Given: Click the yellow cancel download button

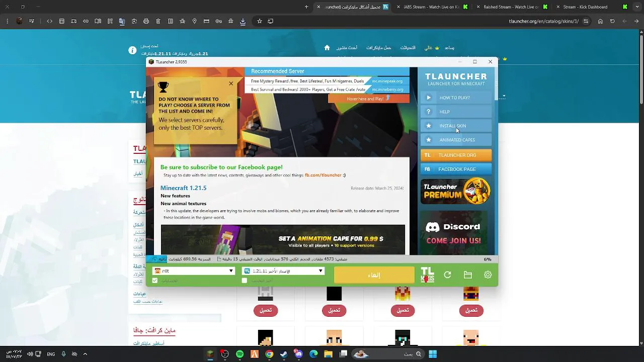Looking at the screenshot, I should pyautogui.click(x=374, y=275).
